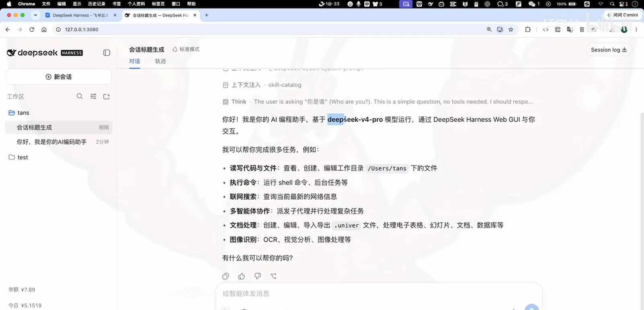Click the 余额 ¥7.69 balance text
The width and height of the screenshot is (644, 310).
22,289
